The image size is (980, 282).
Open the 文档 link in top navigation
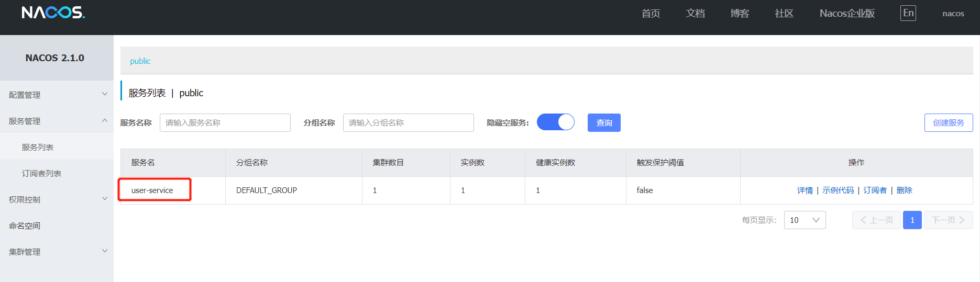pos(695,14)
